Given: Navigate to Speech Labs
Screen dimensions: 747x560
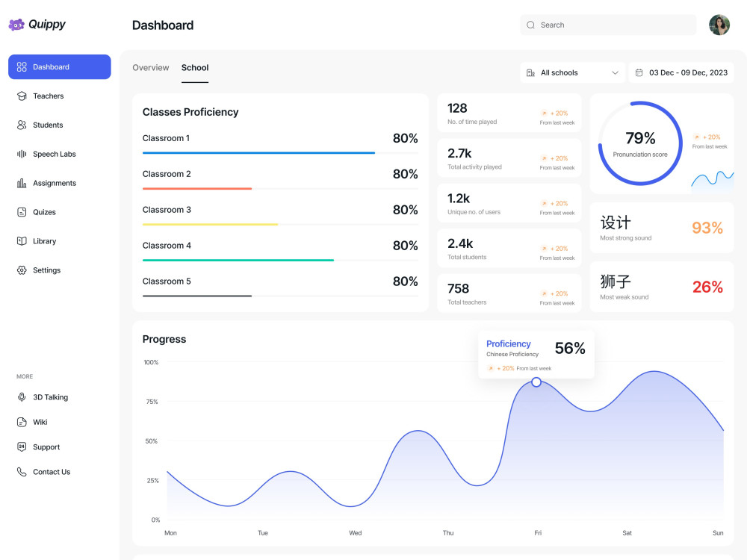Looking at the screenshot, I should pos(55,155).
